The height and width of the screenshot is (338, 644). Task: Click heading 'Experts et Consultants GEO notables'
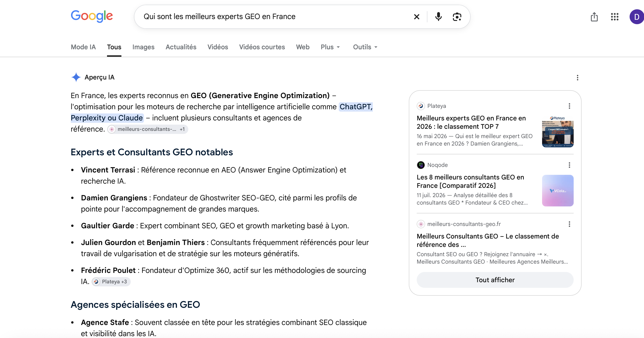(x=152, y=152)
